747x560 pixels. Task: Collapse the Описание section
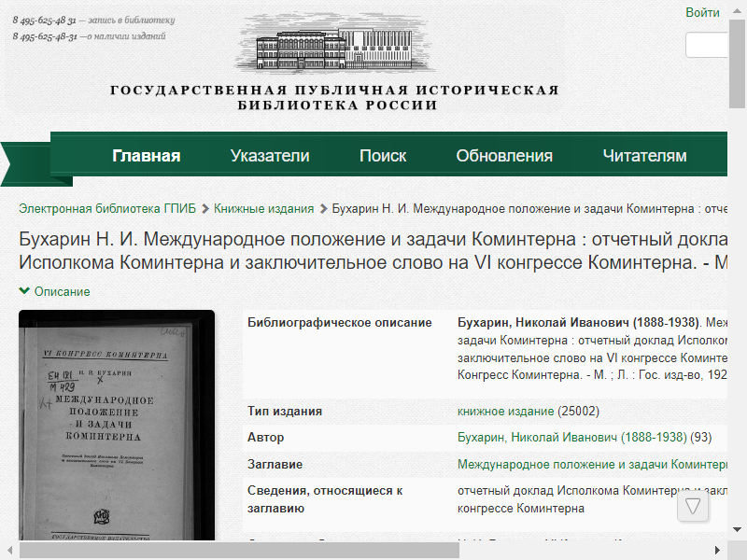[x=54, y=291]
